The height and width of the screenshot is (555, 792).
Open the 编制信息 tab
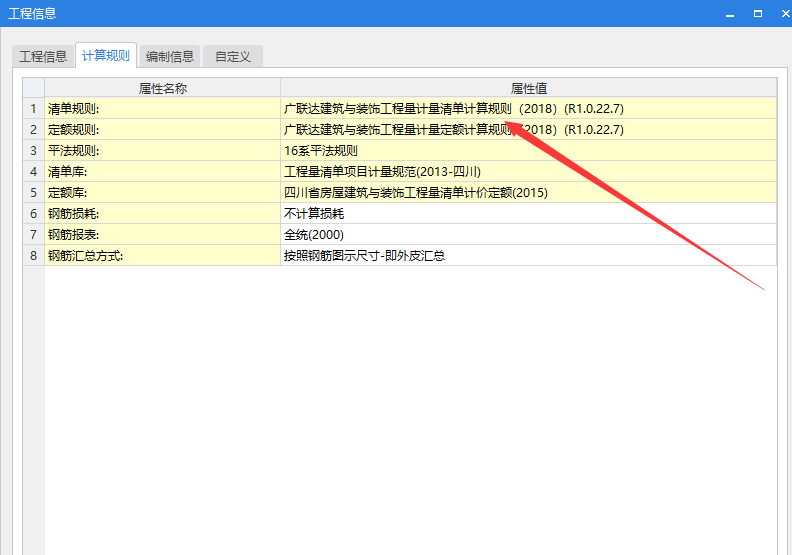coord(170,56)
